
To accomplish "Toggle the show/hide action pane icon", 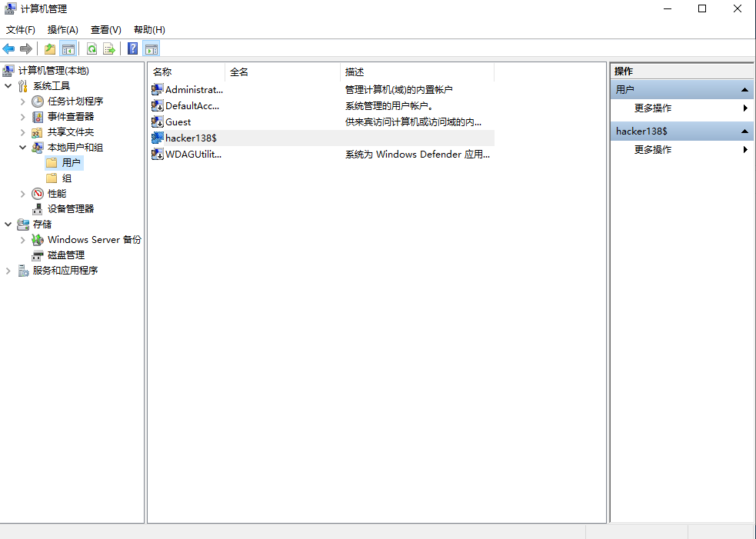I will (x=152, y=49).
